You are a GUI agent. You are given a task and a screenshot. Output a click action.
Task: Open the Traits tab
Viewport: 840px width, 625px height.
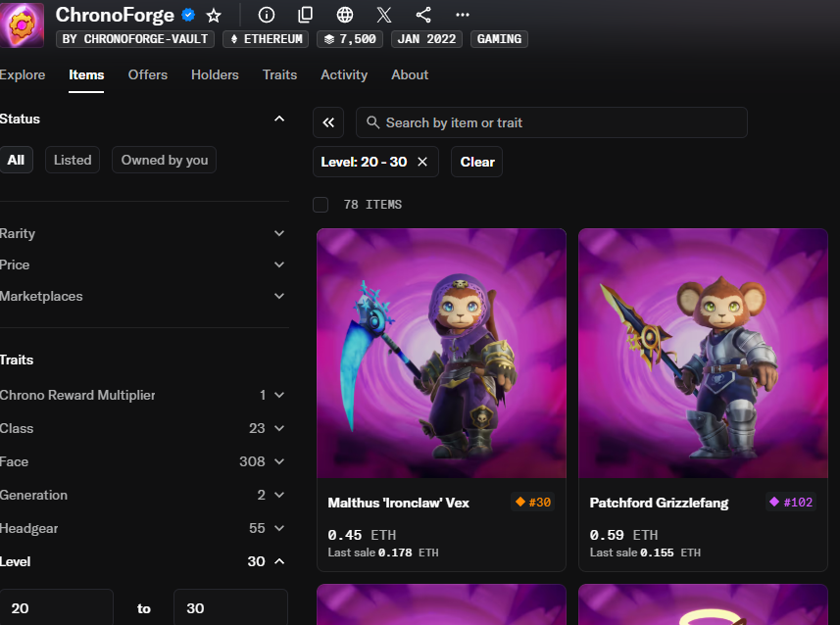tap(279, 75)
